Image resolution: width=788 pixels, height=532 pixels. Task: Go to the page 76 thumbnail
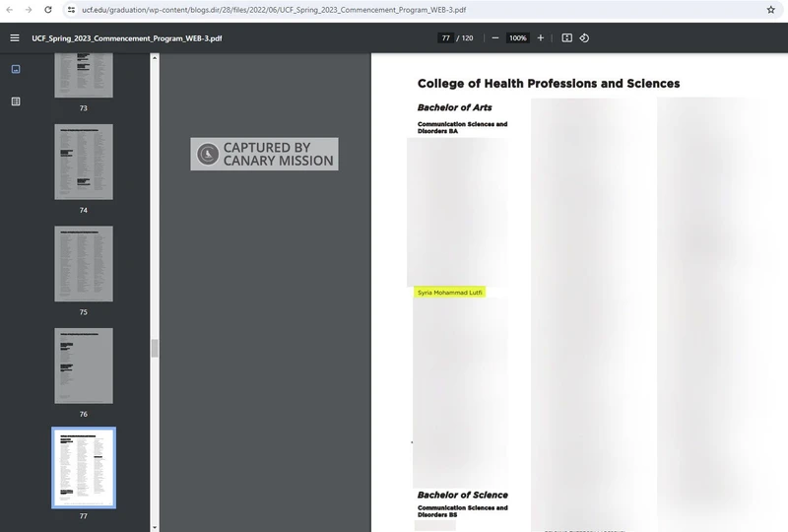coord(84,366)
